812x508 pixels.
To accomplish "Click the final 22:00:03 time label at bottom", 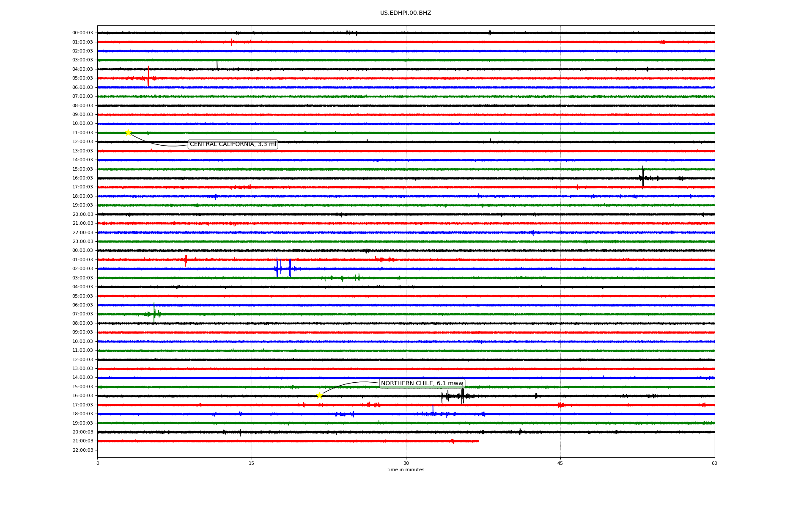I will [82, 450].
